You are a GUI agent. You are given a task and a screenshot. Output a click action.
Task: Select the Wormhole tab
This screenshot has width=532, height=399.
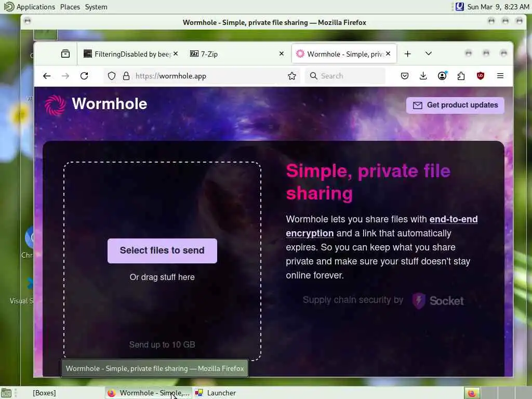(x=344, y=54)
